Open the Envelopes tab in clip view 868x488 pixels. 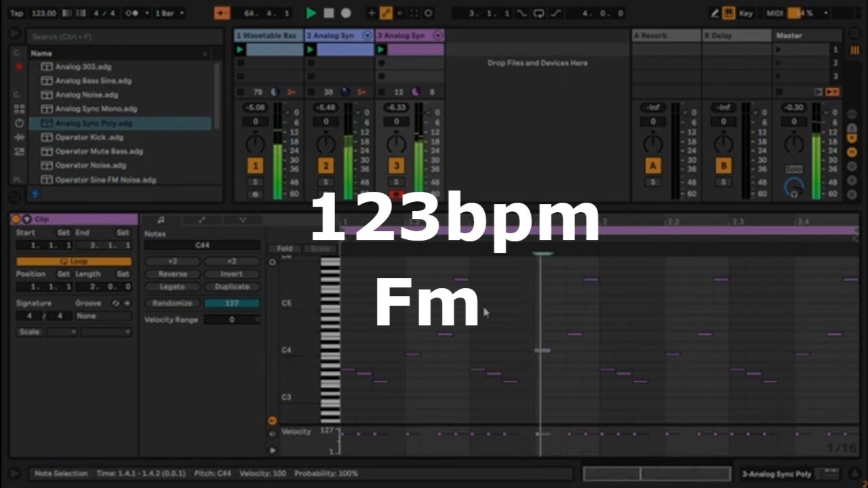point(201,220)
